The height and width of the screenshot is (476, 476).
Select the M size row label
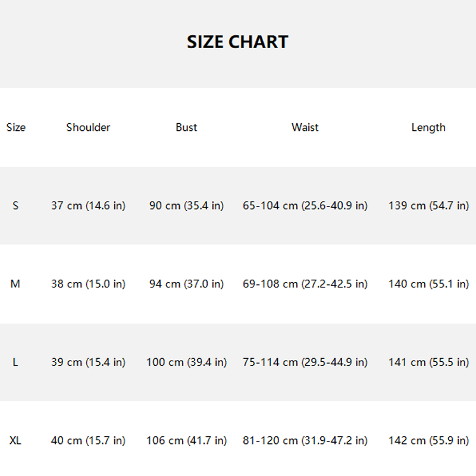pos(15,284)
